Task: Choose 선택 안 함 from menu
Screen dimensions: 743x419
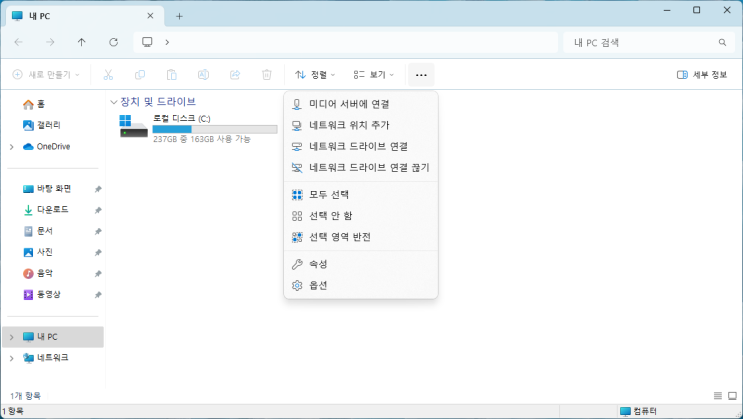Action: point(361,216)
